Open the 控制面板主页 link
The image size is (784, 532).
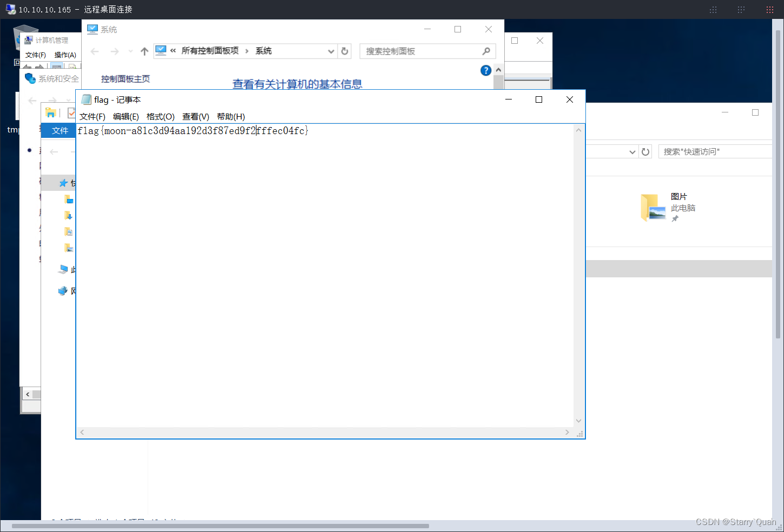(126, 79)
